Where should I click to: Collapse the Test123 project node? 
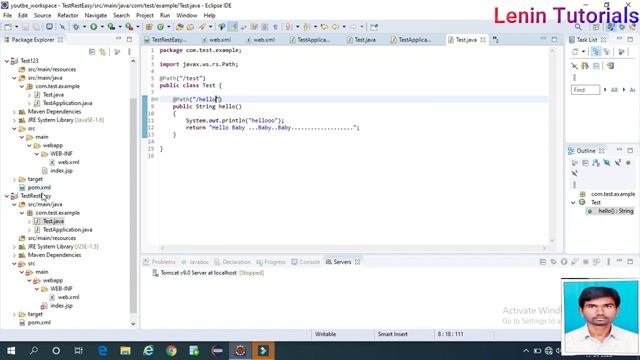(7, 61)
